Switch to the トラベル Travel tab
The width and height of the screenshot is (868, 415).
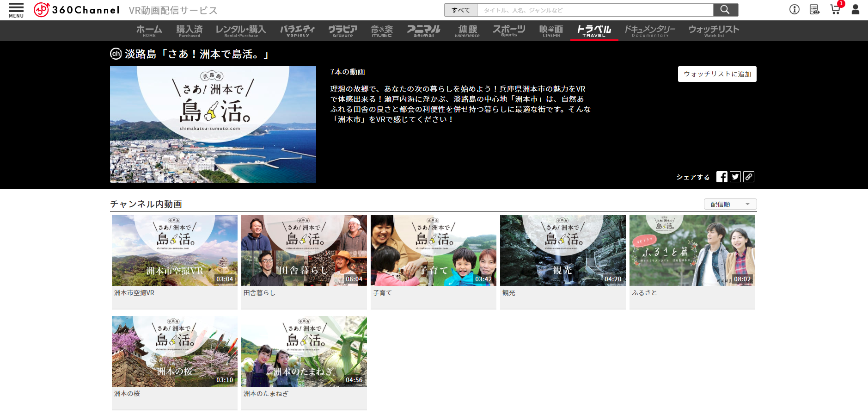[594, 31]
